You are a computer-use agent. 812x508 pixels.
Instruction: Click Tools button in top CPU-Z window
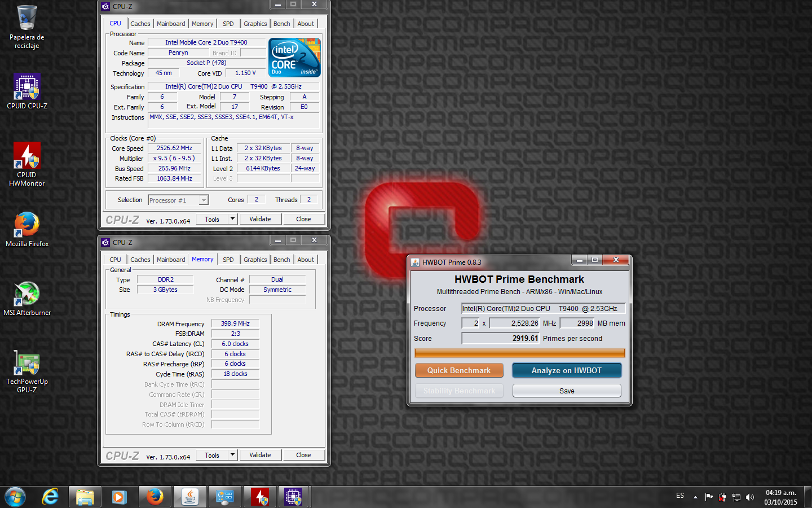click(212, 219)
